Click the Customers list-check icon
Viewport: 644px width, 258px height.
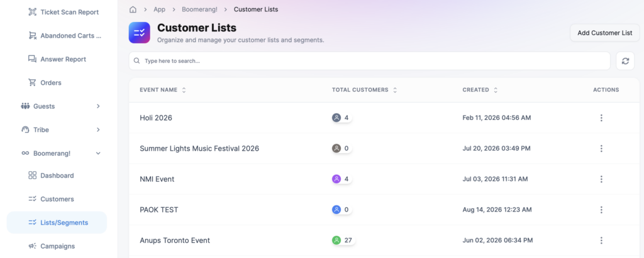pos(33,199)
